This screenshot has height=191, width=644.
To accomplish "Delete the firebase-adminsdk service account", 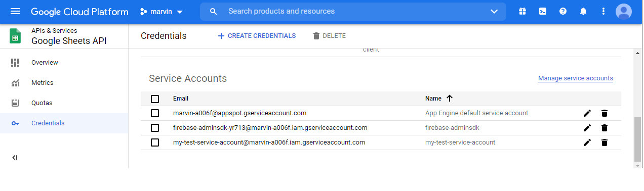I will click(x=604, y=128).
